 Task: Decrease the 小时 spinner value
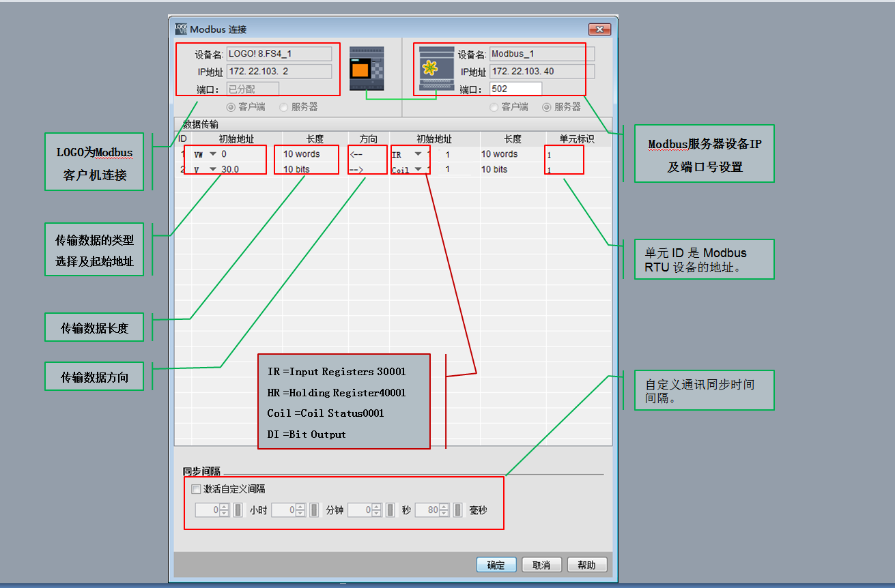point(224,514)
